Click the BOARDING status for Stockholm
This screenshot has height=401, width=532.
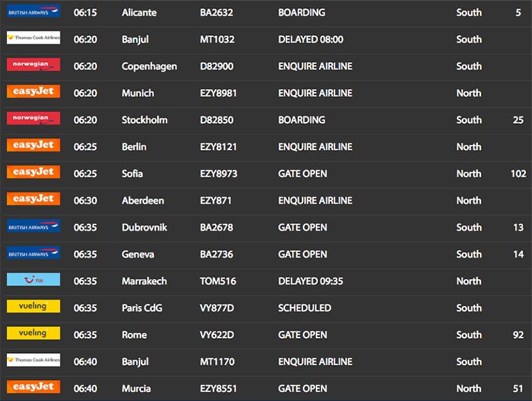pyautogui.click(x=302, y=120)
